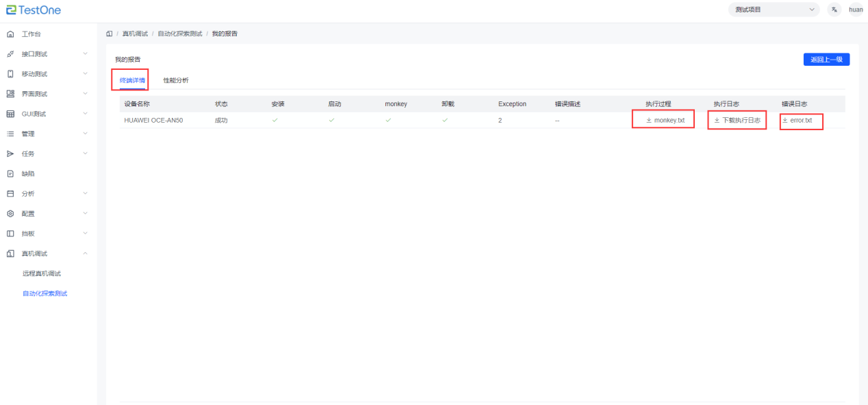Select the 终端详情 tab
The height and width of the screenshot is (405, 868).
[x=132, y=80]
